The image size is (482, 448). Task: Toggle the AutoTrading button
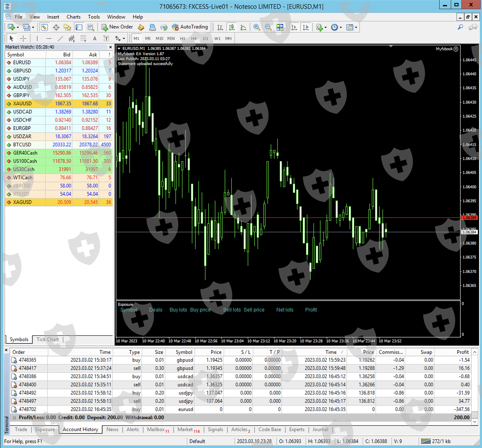190,27
